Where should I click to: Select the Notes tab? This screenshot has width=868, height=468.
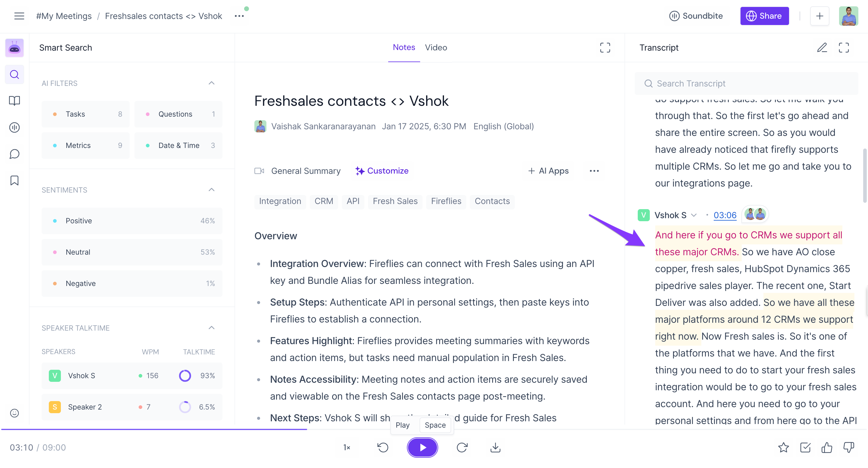pos(404,48)
